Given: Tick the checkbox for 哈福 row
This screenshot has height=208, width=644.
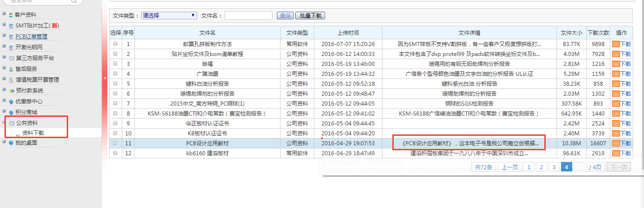Looking at the screenshot, I should coord(115,64).
